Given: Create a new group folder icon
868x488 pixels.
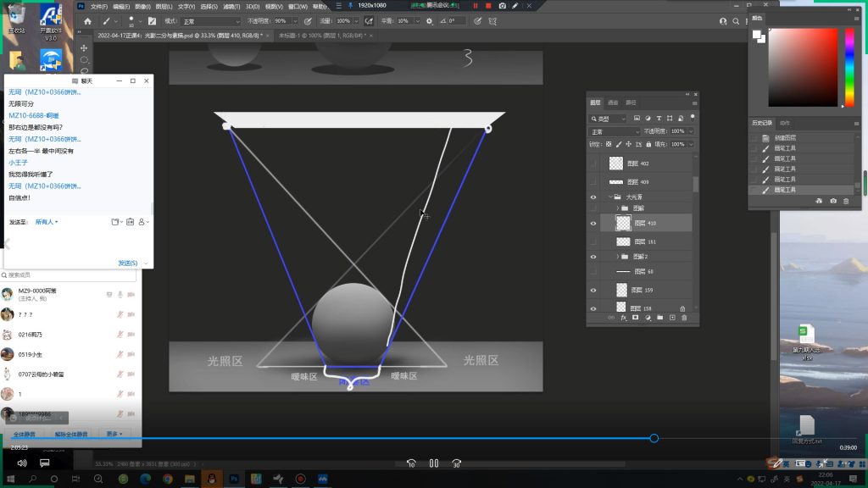Looking at the screenshot, I should tap(659, 318).
